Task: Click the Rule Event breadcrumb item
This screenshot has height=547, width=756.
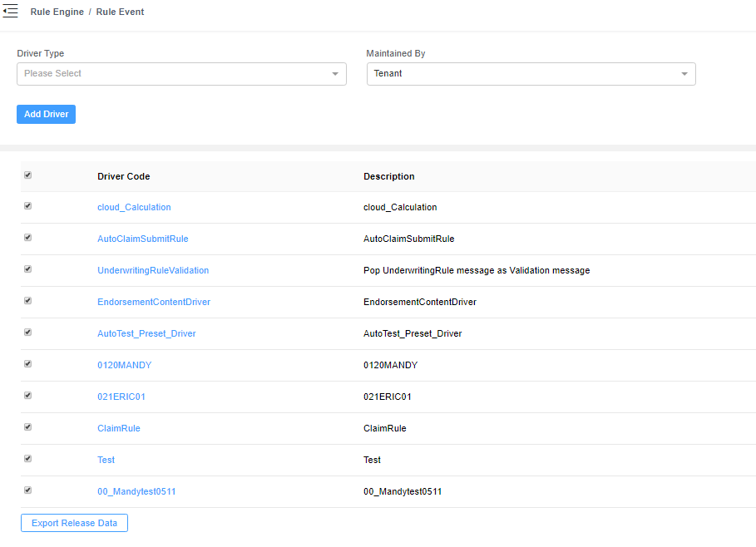Action: [x=120, y=12]
